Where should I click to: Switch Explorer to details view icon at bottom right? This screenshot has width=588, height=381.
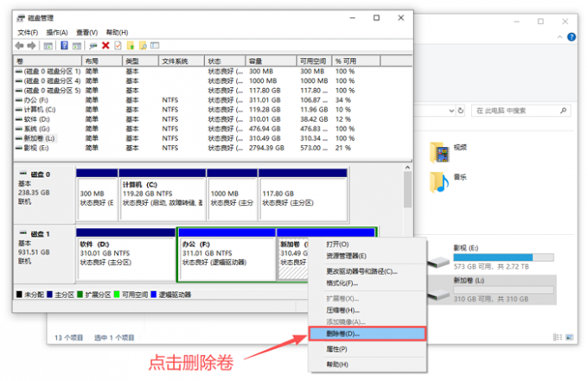558,337
